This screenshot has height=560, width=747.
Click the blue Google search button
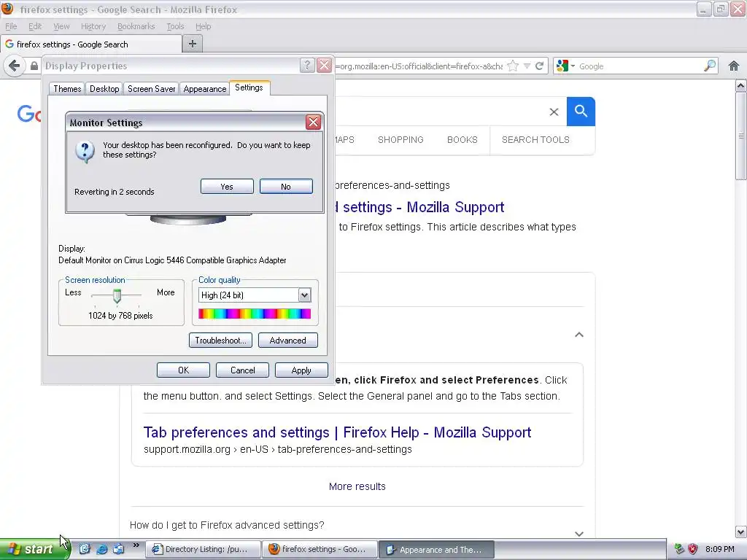[x=581, y=112]
